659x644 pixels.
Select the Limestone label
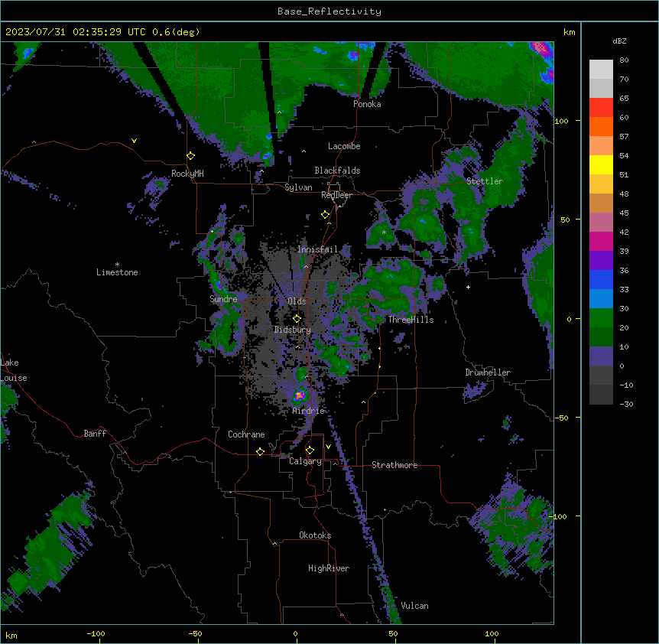(x=117, y=272)
